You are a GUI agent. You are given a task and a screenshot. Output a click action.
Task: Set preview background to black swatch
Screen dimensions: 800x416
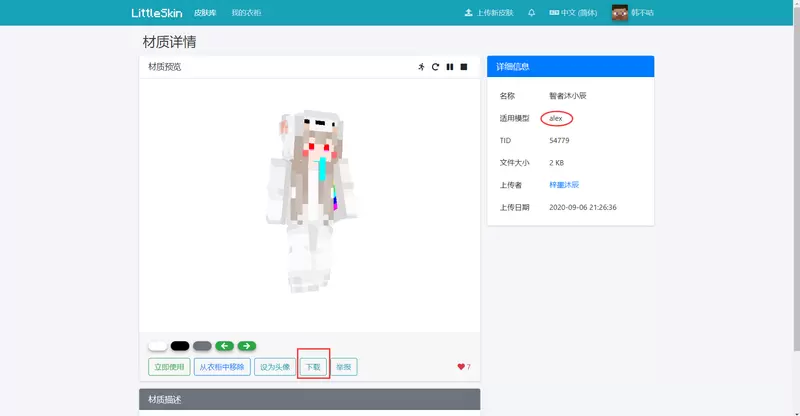180,346
